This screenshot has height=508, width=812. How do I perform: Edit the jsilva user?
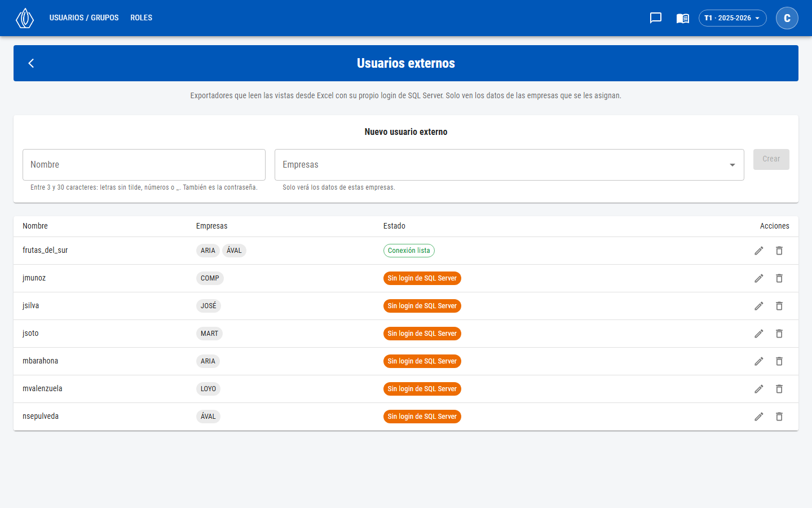click(x=759, y=306)
